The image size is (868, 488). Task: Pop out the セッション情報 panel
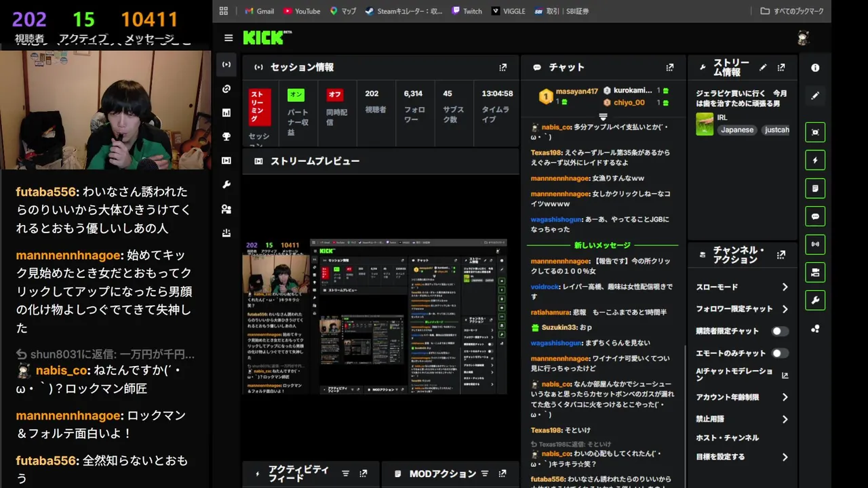[502, 67]
